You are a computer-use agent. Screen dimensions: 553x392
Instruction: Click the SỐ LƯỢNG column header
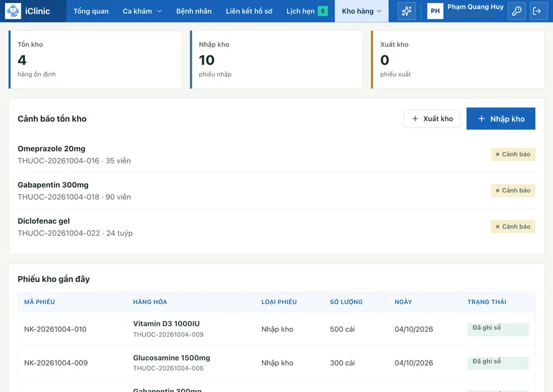[346, 302]
